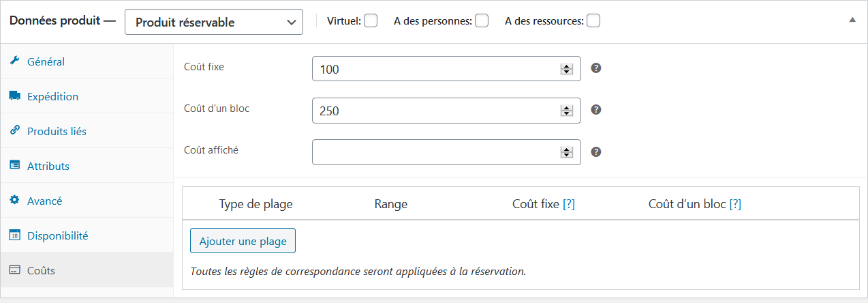The width and height of the screenshot is (868, 303).
Task: Click the help icon next to Coût fixe field
Action: tap(595, 68)
